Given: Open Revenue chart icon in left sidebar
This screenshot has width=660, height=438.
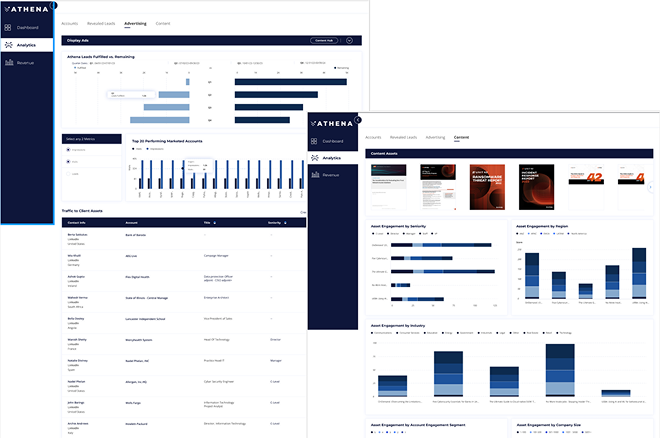Looking at the screenshot, I should click(9, 62).
